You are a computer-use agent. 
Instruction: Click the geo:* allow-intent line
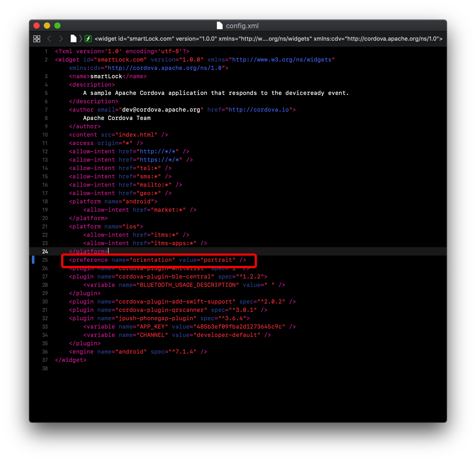(x=120, y=193)
